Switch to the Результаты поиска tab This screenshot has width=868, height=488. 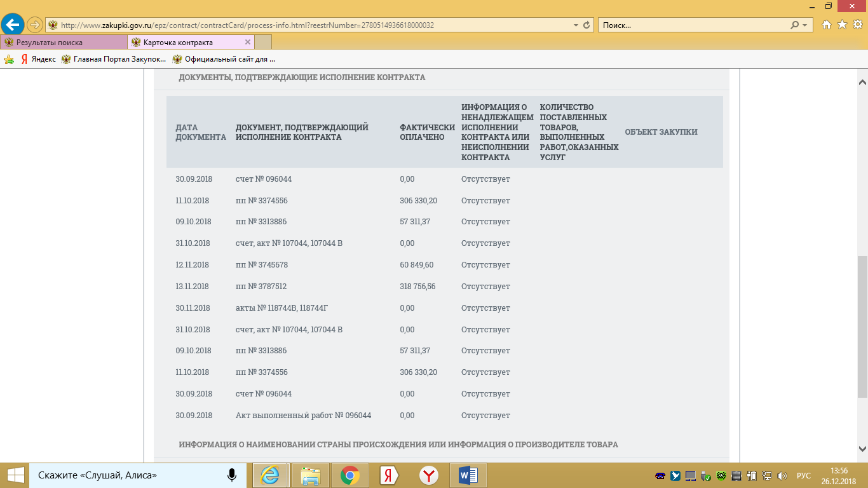(x=64, y=43)
